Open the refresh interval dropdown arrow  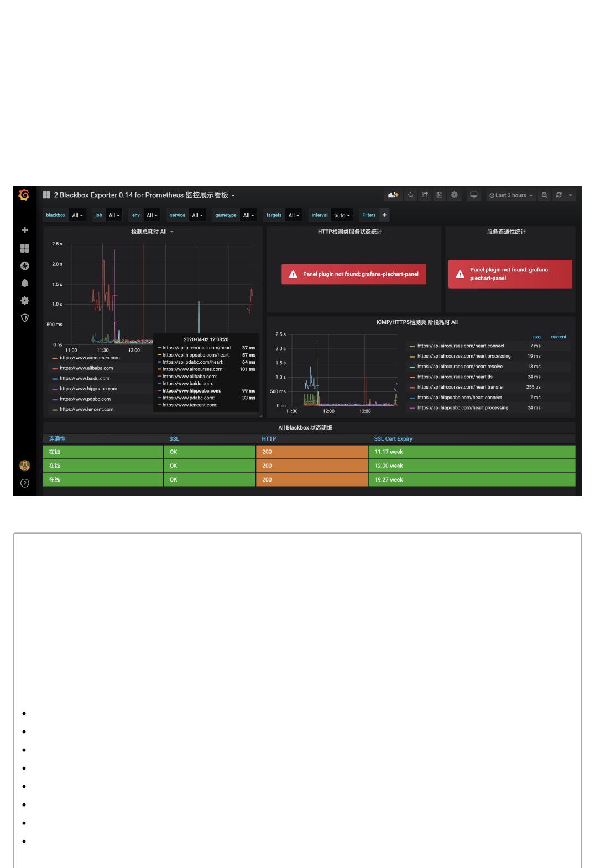pos(570,195)
